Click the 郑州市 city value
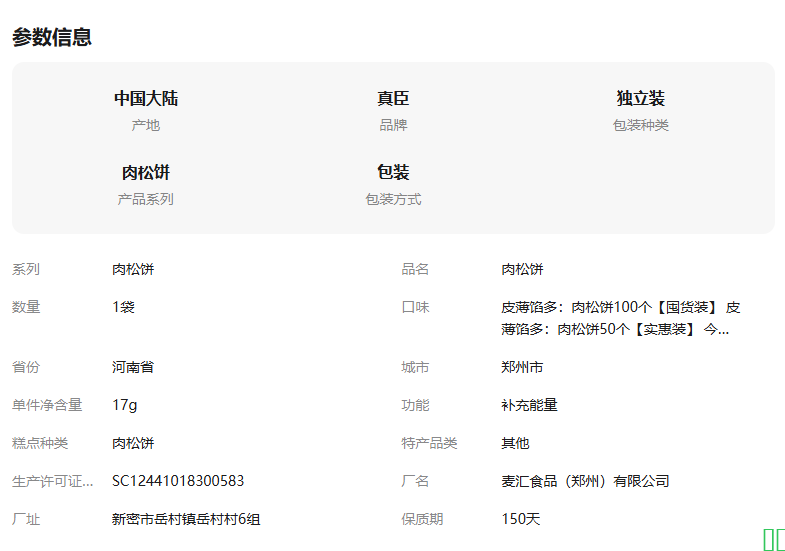 pos(522,367)
